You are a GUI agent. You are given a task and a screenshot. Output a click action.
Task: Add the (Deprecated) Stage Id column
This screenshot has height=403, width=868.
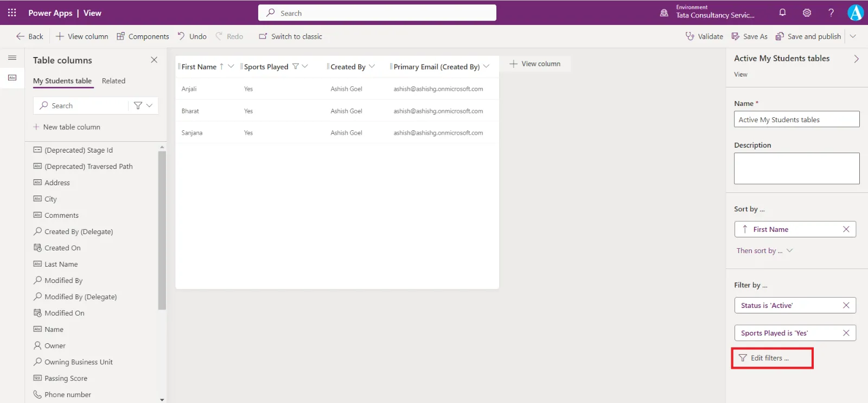[x=73, y=150]
